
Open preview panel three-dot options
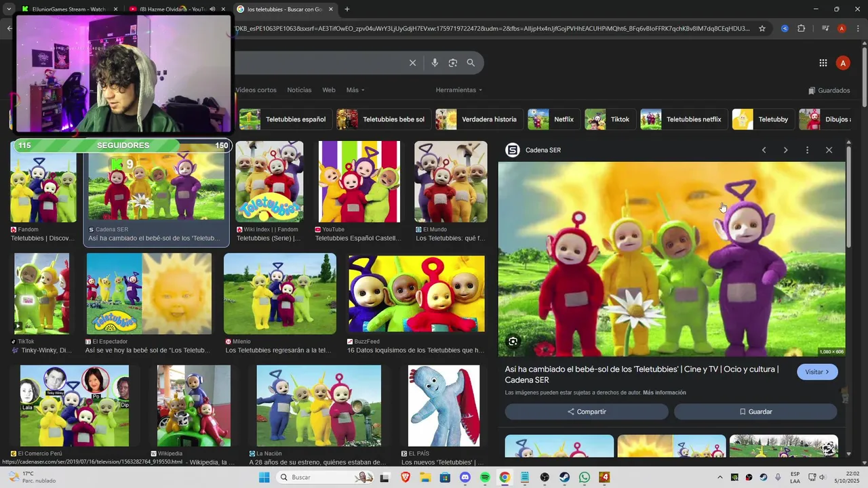(x=807, y=150)
